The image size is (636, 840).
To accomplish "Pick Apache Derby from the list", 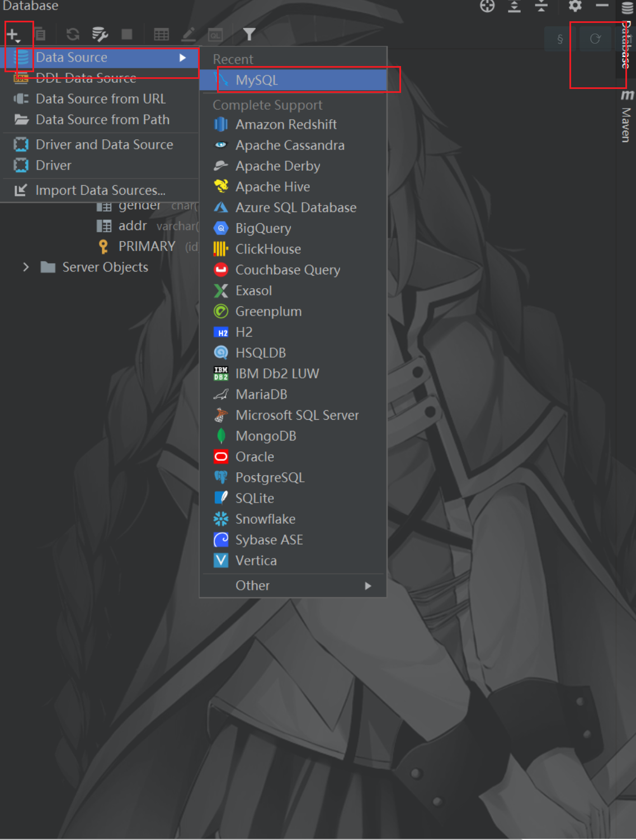I will [x=293, y=166].
